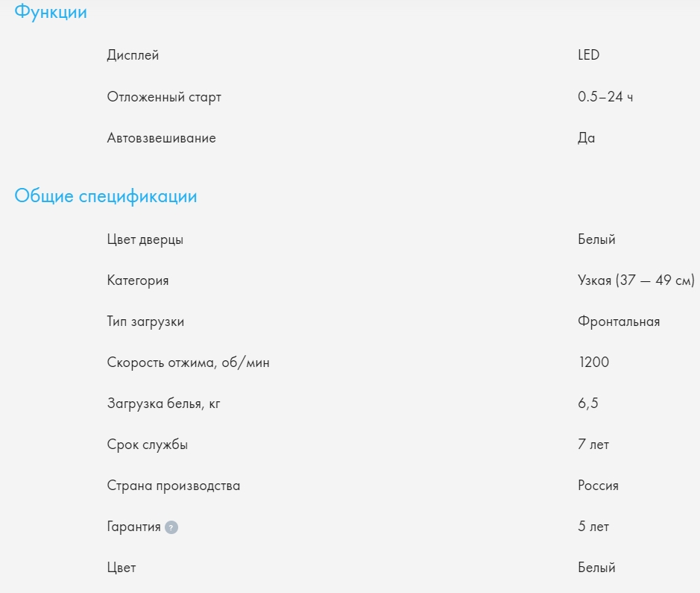Image resolution: width=700 pixels, height=593 pixels.
Task: Click the help icon next to Гарантия
Action: tap(171, 527)
